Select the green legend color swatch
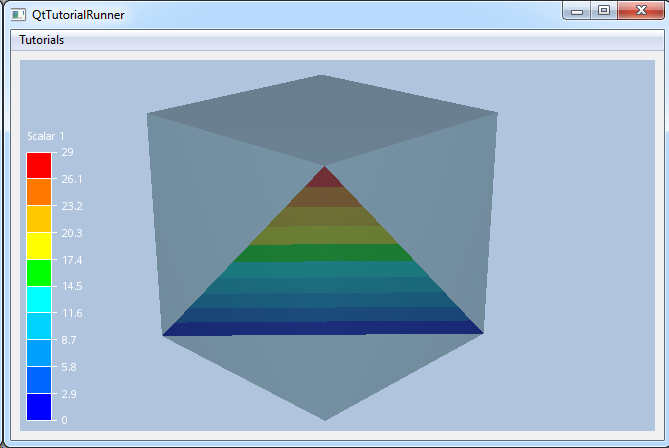The width and height of the screenshot is (669, 448). click(x=38, y=272)
